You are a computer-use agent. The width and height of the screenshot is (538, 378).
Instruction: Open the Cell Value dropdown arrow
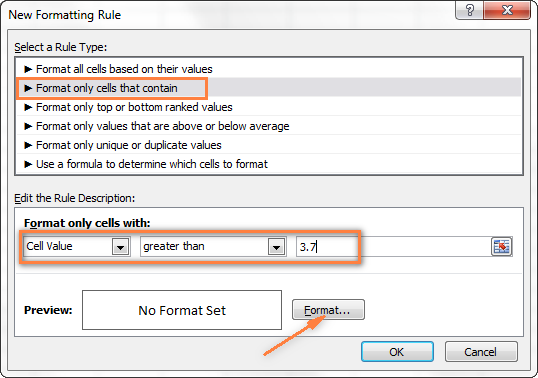tap(120, 247)
